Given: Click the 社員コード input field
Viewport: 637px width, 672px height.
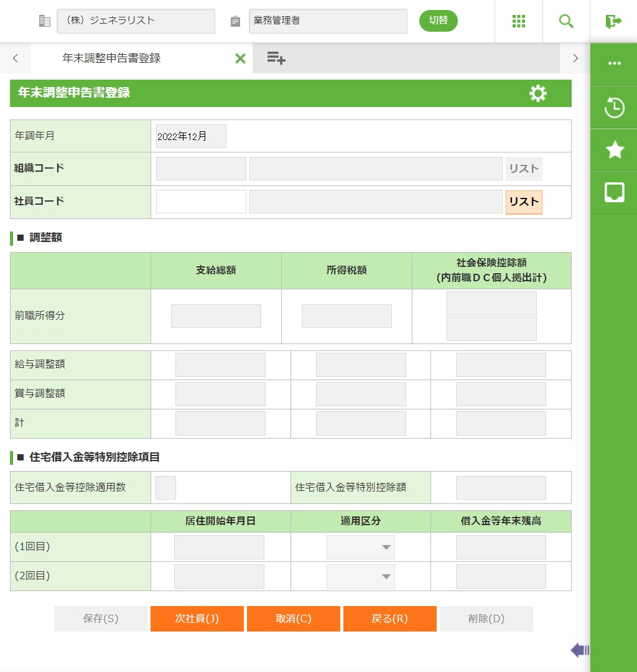Looking at the screenshot, I should pos(201,202).
